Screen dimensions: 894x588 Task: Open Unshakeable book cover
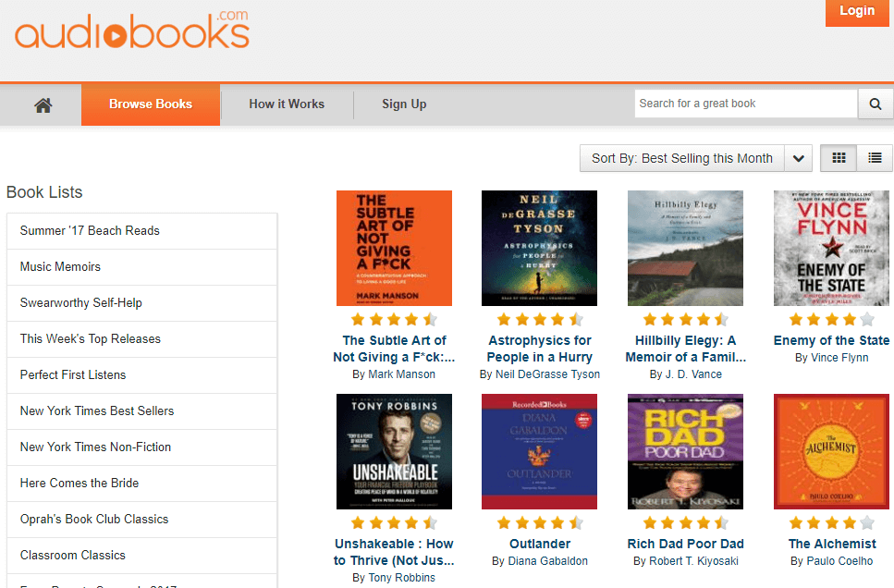coord(394,452)
